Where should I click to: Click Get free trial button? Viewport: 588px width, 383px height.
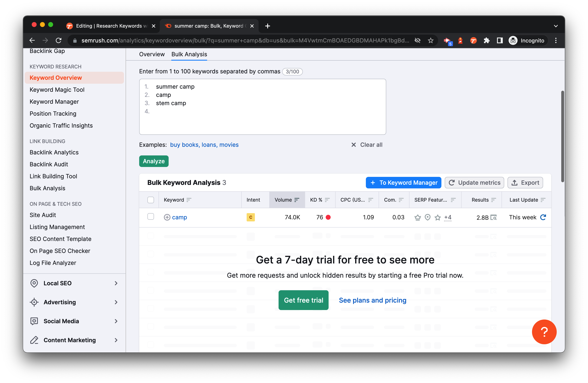(303, 300)
